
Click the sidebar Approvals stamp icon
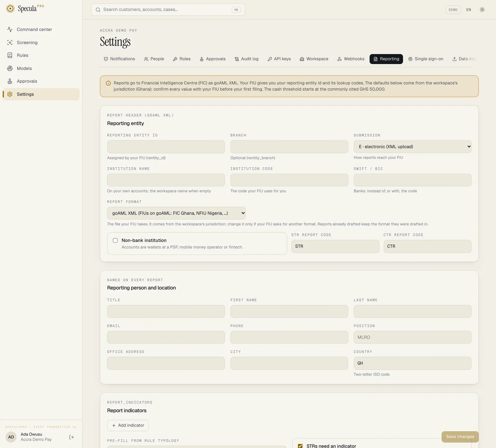[x=10, y=81]
